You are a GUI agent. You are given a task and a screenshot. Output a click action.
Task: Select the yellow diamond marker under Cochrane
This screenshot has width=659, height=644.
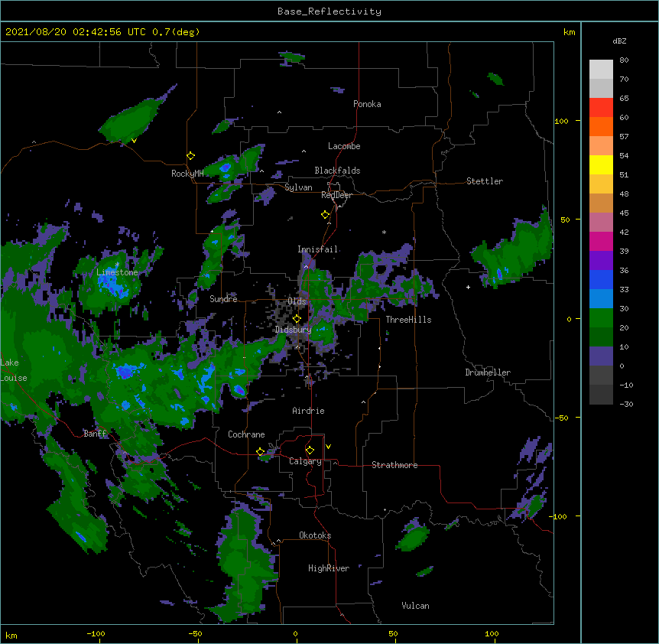click(x=260, y=452)
